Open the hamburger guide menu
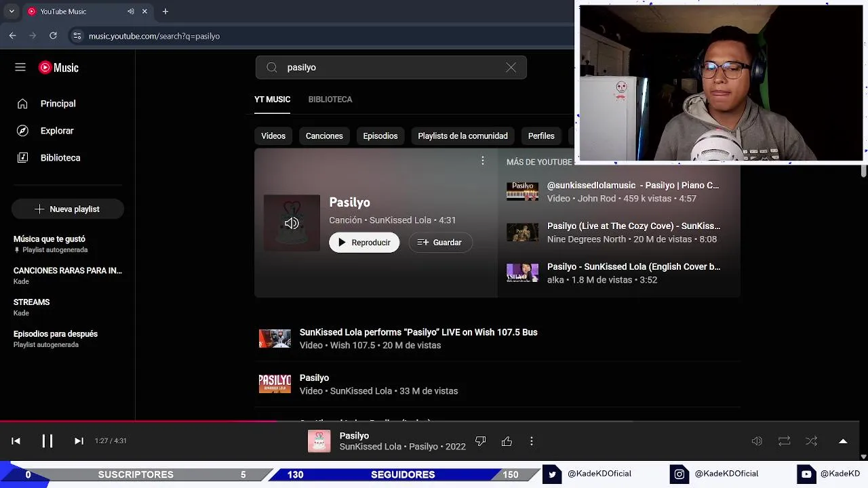Screen dimensions: 868x488 [x=20, y=67]
